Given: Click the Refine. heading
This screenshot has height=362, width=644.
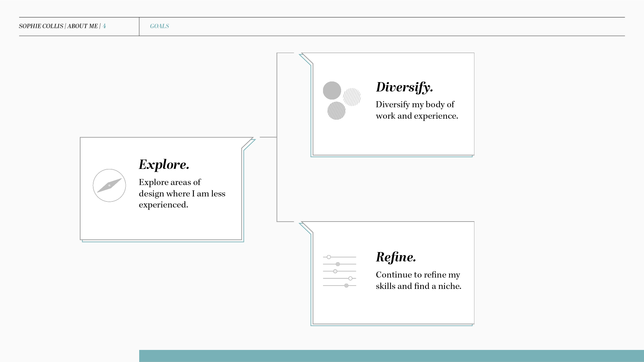Looking at the screenshot, I should click(396, 257).
